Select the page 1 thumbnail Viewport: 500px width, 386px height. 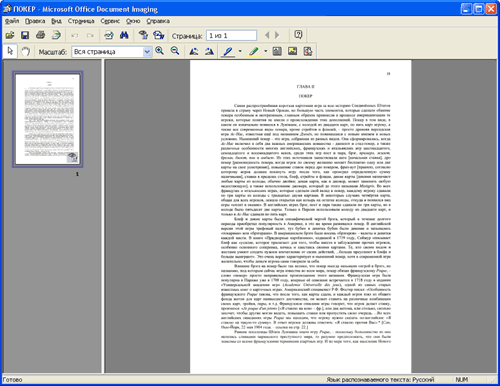48,119
